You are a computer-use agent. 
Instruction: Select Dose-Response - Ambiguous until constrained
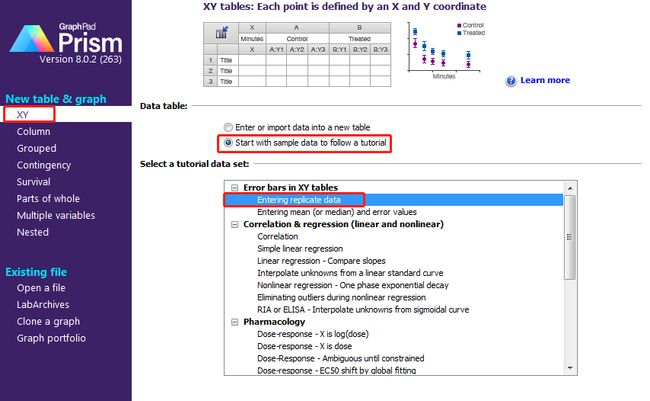tap(340, 358)
